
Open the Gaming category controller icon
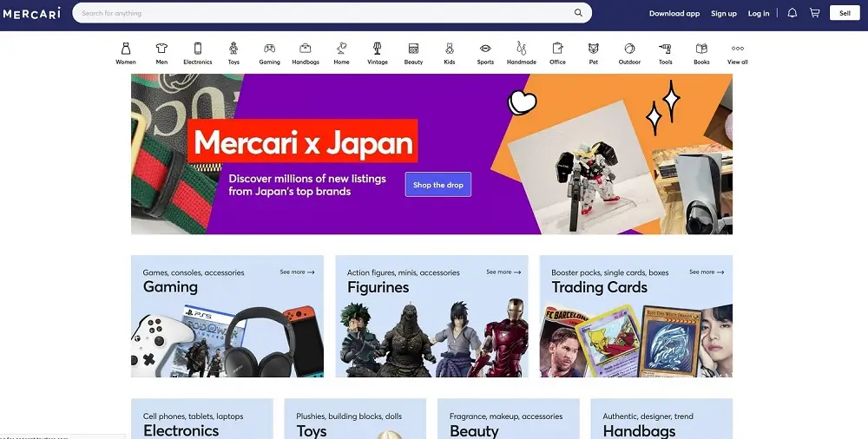pyautogui.click(x=270, y=49)
